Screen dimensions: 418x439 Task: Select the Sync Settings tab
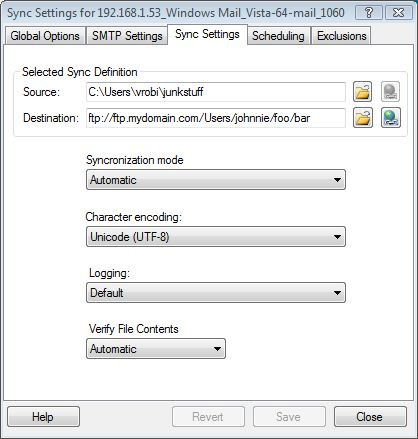coord(207,34)
